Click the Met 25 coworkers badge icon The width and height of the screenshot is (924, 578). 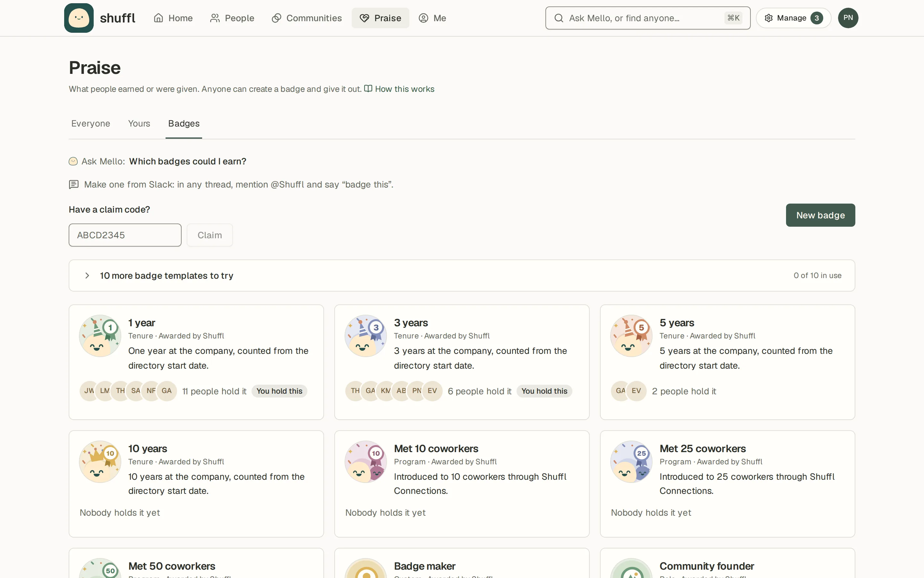631,462
